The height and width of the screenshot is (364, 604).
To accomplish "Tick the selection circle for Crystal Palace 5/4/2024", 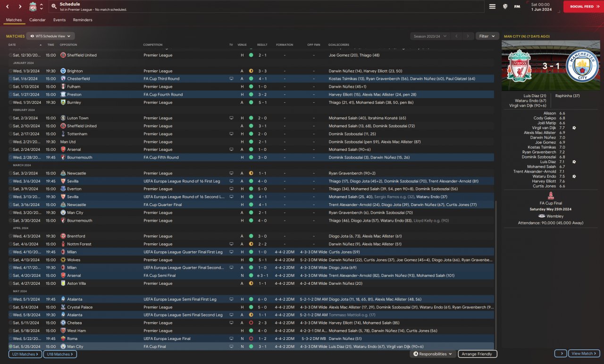I will [x=10, y=307].
